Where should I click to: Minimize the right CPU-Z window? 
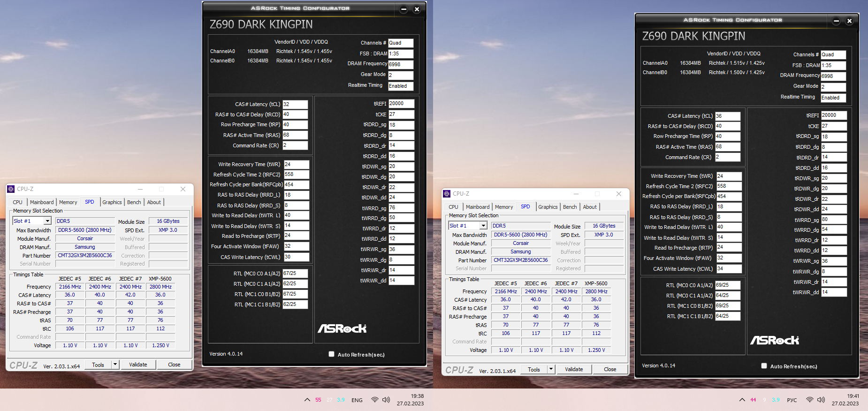tap(576, 194)
